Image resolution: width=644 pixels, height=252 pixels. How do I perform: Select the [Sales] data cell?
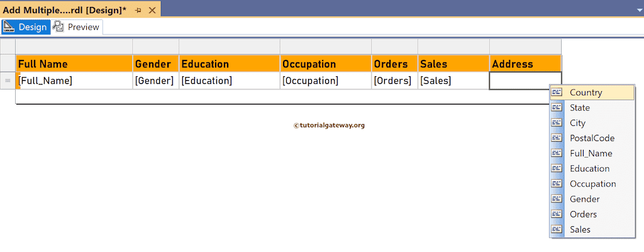click(x=454, y=81)
